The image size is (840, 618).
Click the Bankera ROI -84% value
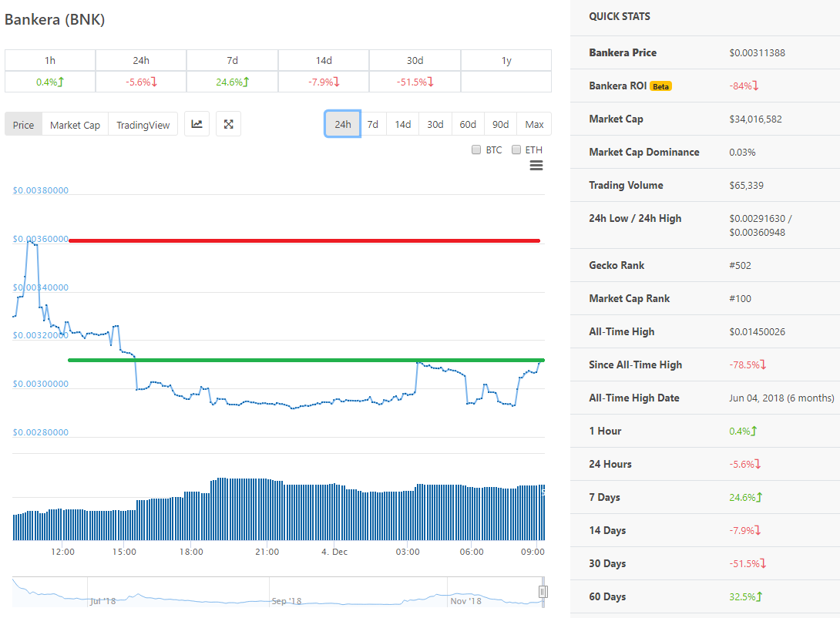(x=744, y=86)
